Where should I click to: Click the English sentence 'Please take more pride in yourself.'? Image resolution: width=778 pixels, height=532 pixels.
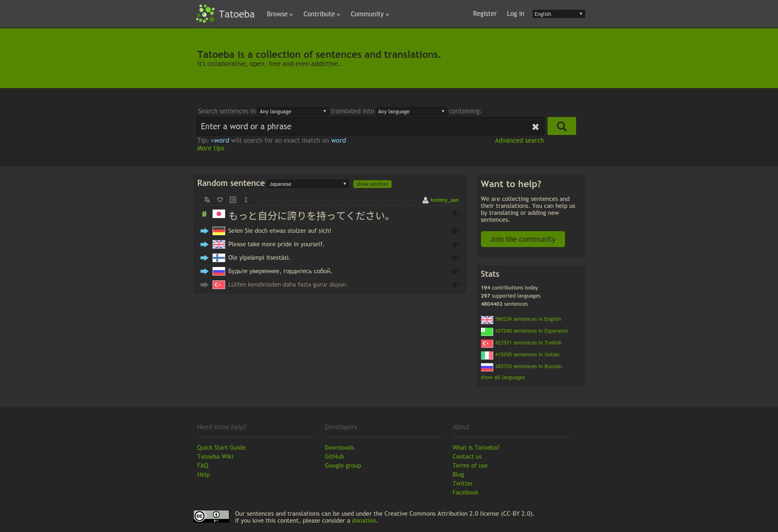(x=276, y=244)
